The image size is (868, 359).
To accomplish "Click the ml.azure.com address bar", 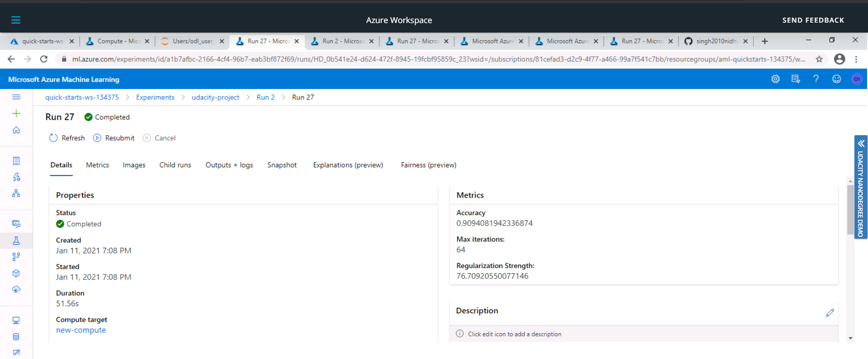I will 438,59.
